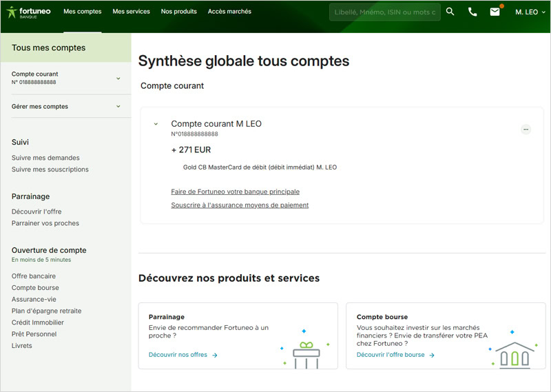This screenshot has height=392, width=551.
Task: Click the Fortuneo Banque logo
Action: click(x=29, y=12)
